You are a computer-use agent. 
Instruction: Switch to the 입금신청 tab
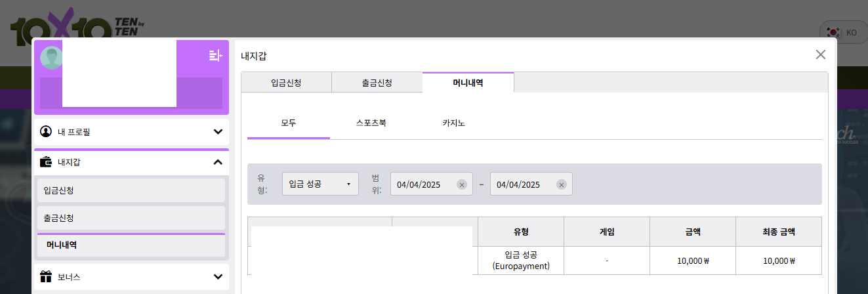coord(286,83)
